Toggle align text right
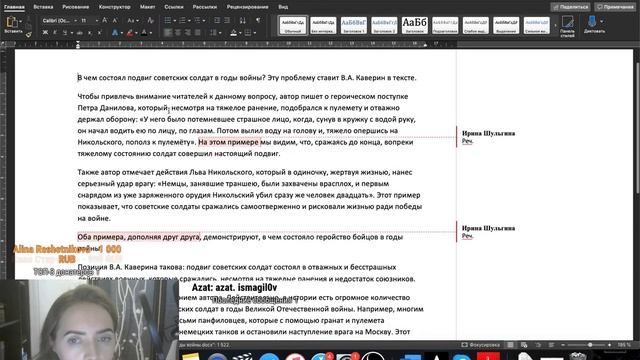 pyautogui.click(x=188, y=33)
